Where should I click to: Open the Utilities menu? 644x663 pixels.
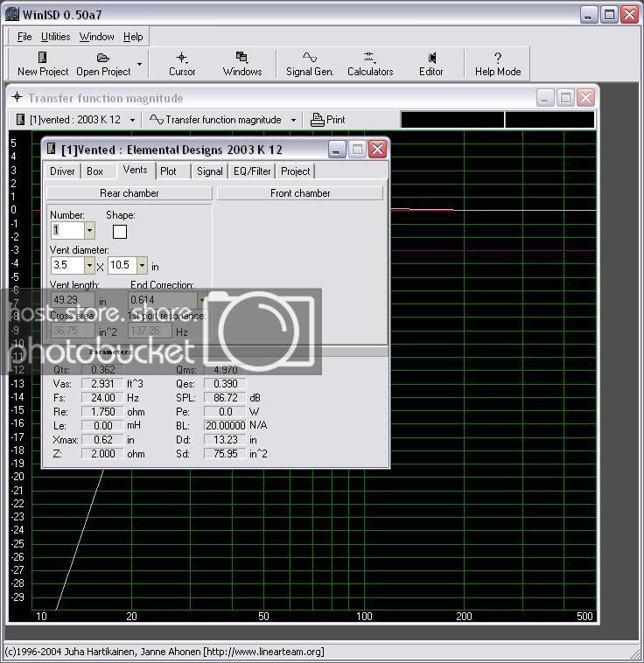(x=55, y=37)
